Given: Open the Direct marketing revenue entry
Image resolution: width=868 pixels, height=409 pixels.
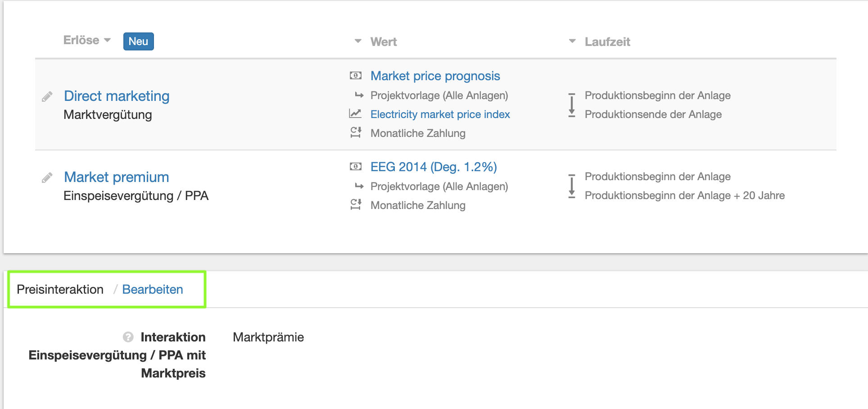Looking at the screenshot, I should click(x=117, y=96).
